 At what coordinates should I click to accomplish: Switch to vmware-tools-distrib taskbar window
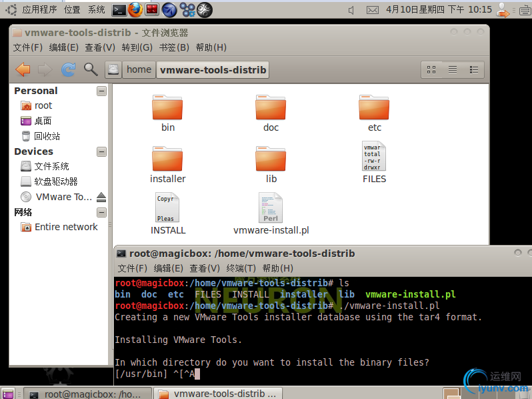point(218,394)
